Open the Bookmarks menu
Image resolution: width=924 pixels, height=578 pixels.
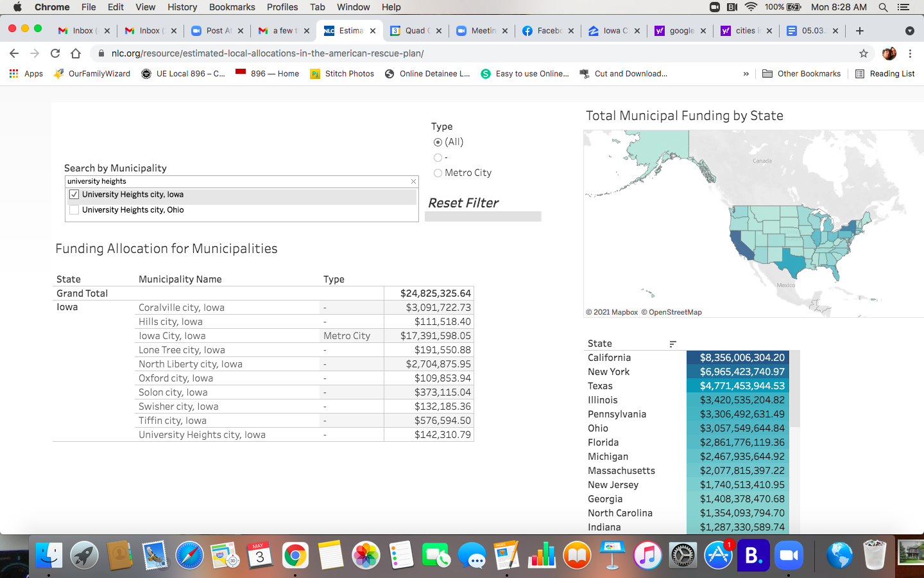(232, 7)
